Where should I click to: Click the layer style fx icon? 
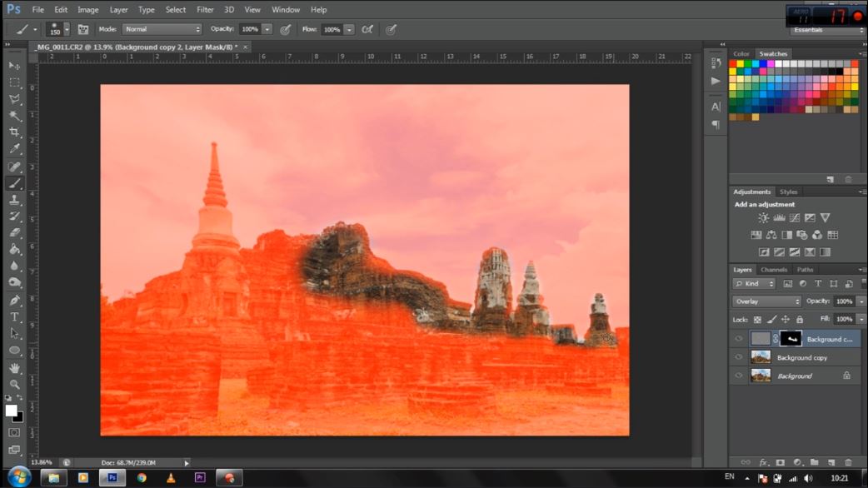(763, 462)
